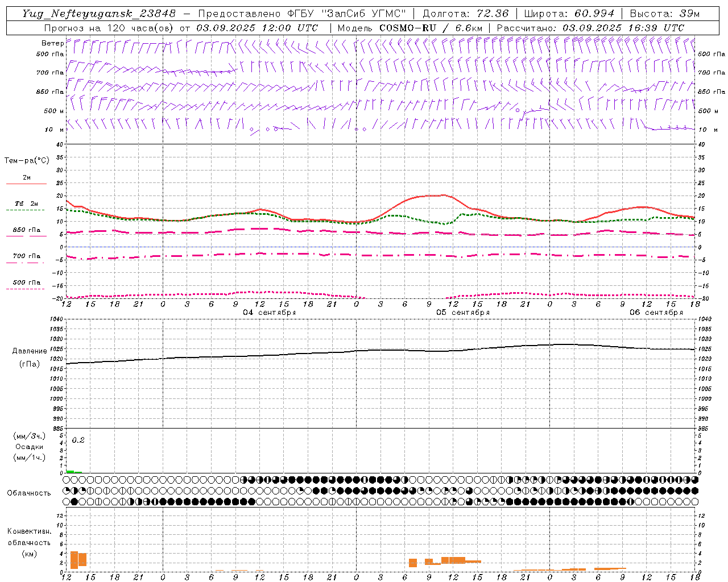728x582 pixels.
Task: Click the '0.2' precipitation value
Action: pos(78,440)
